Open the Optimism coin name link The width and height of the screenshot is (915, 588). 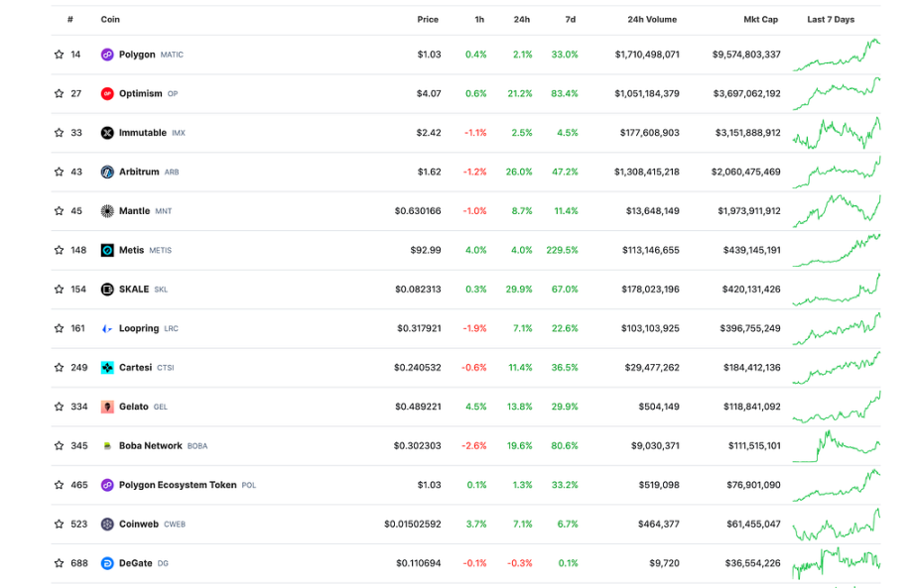(x=141, y=93)
